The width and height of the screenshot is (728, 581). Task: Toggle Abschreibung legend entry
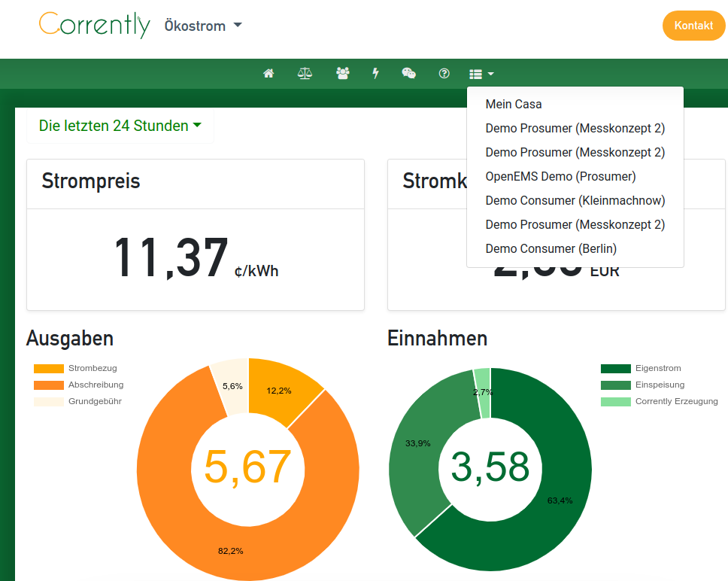click(79, 385)
